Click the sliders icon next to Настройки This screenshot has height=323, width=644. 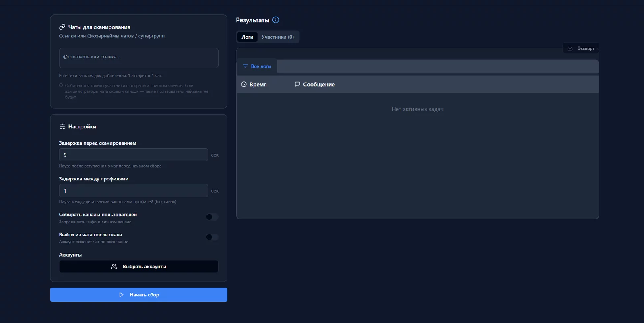coord(62,126)
